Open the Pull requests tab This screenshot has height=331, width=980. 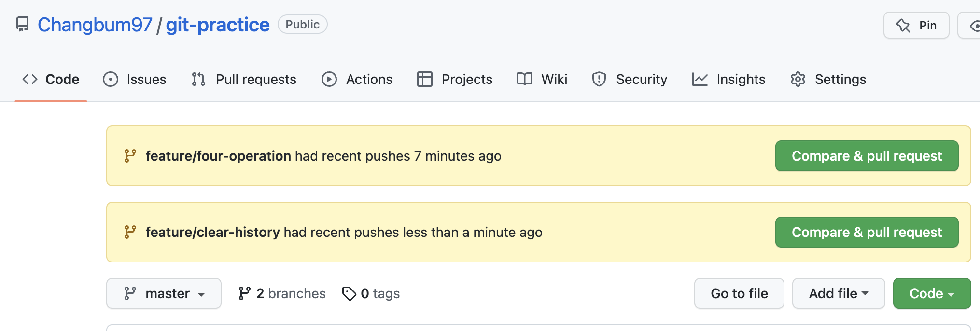click(x=244, y=79)
